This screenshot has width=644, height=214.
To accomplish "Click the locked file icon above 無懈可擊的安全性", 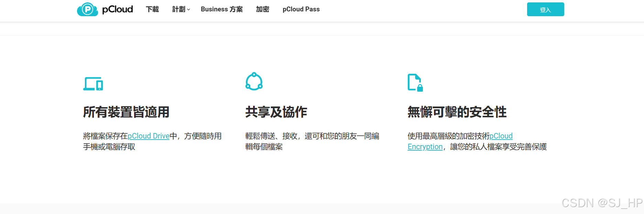I will [x=415, y=83].
